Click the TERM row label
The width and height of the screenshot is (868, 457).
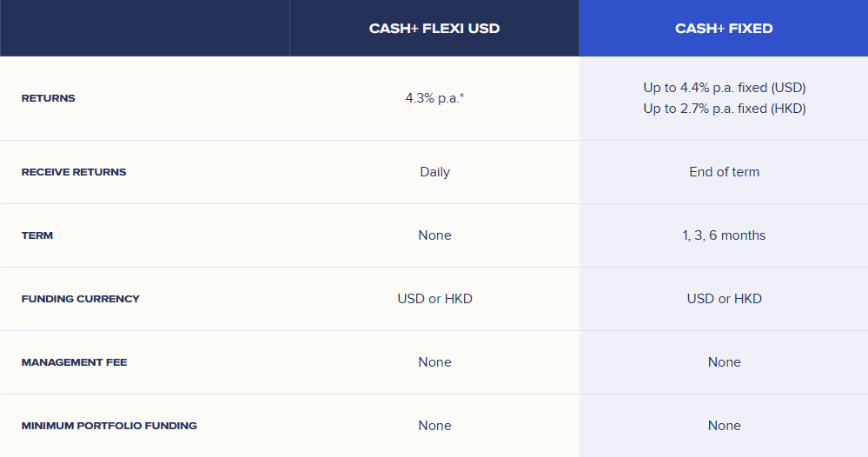(x=37, y=235)
